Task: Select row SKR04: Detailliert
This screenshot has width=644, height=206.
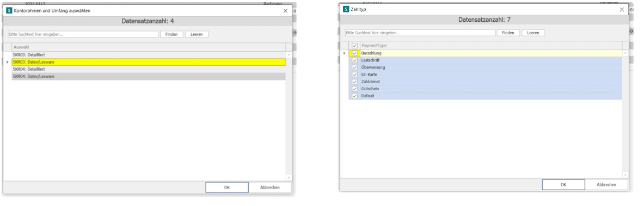Action: 148,70
